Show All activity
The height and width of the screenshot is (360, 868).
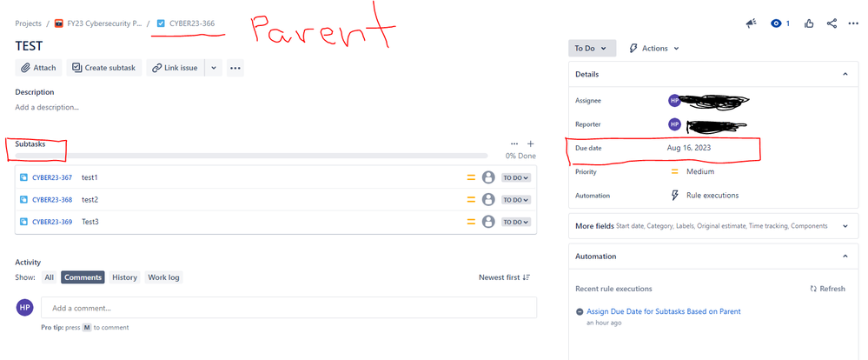click(50, 277)
